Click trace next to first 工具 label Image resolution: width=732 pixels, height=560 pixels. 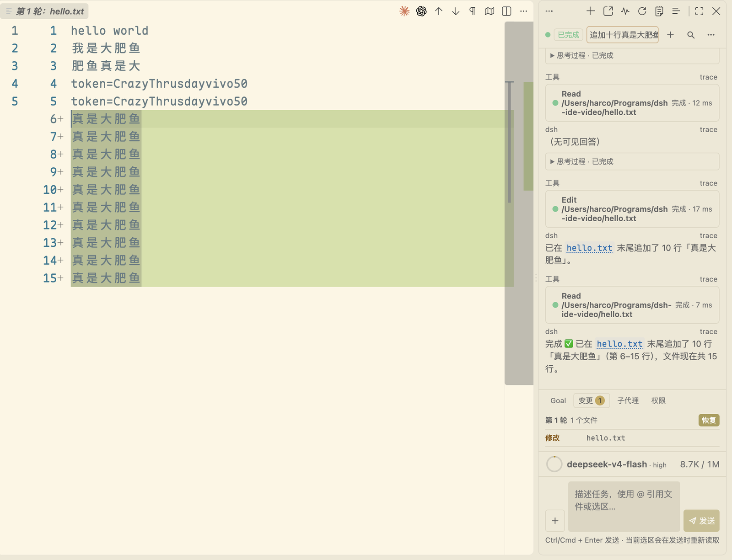tap(708, 77)
